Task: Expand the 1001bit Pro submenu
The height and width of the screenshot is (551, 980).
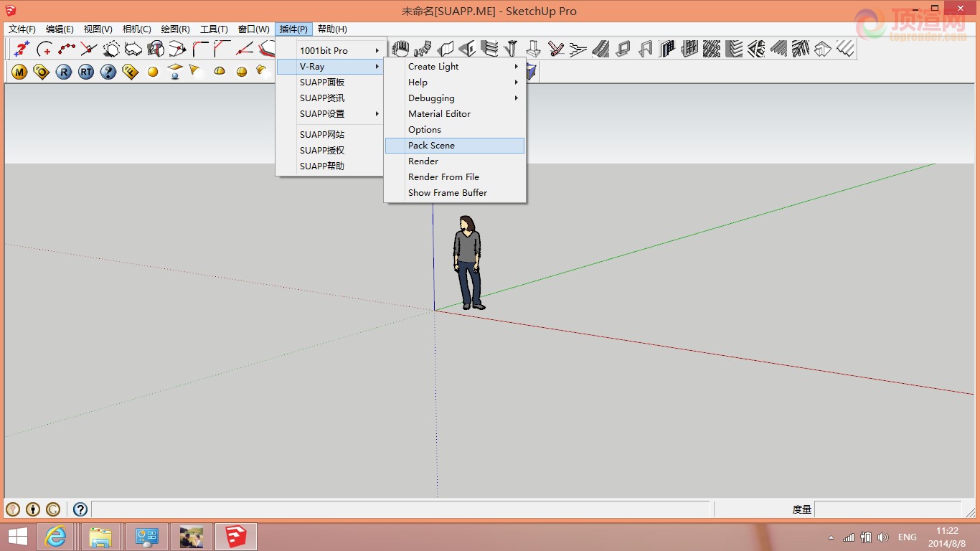Action: [330, 50]
